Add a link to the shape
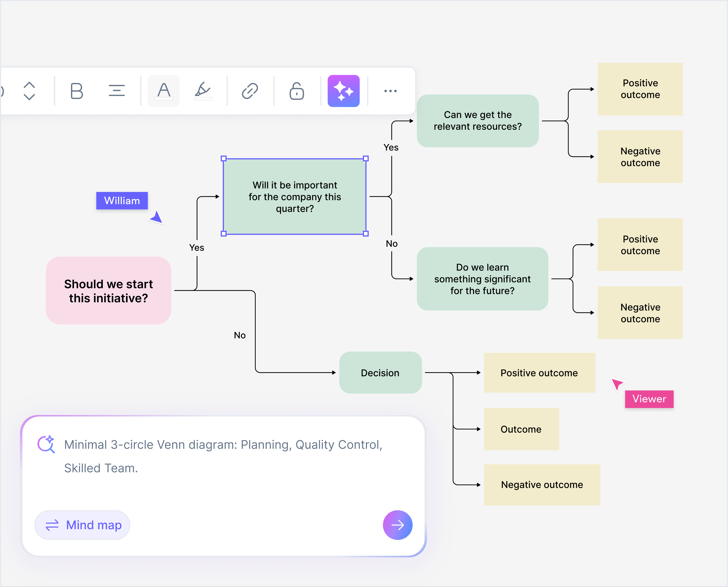728x587 pixels. pos(250,91)
